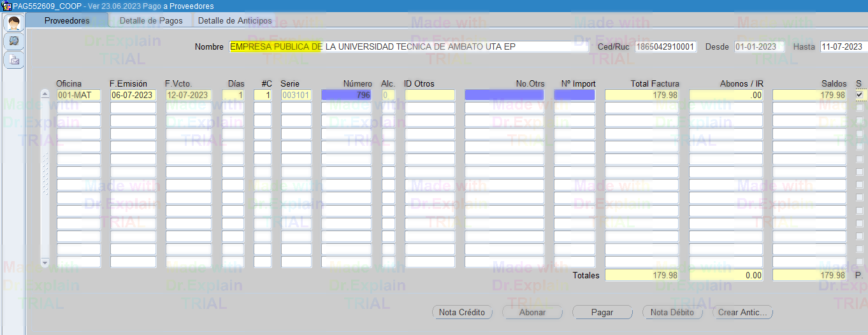Switch to the Detalle de Pagos tab

click(x=151, y=21)
